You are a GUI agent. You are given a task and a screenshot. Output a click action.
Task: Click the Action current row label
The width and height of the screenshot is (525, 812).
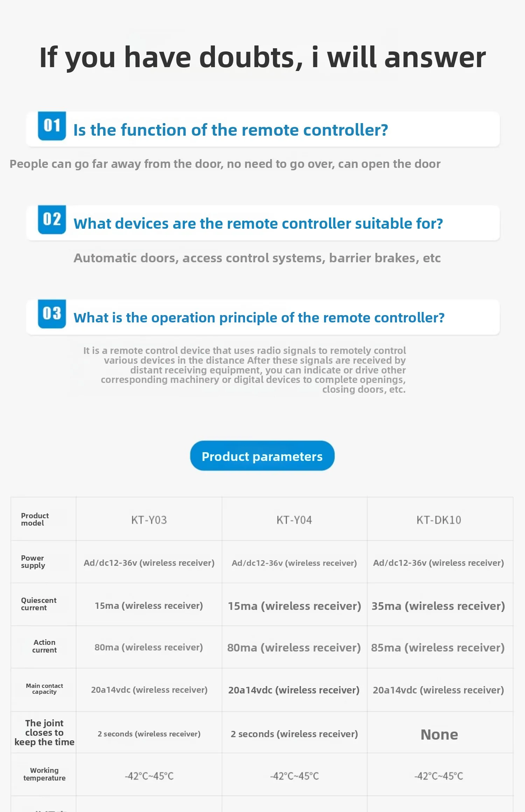coord(44,646)
